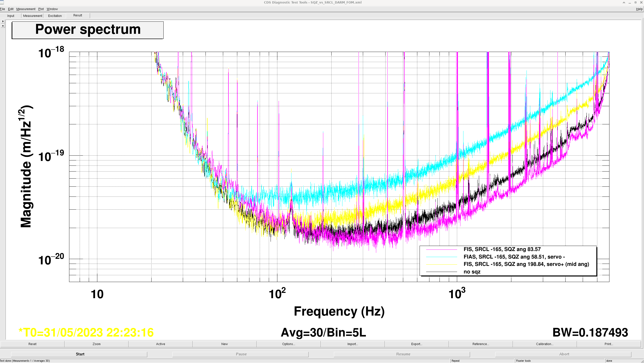Switch to the Input tab
The width and height of the screenshot is (644, 363).
coord(11,16)
